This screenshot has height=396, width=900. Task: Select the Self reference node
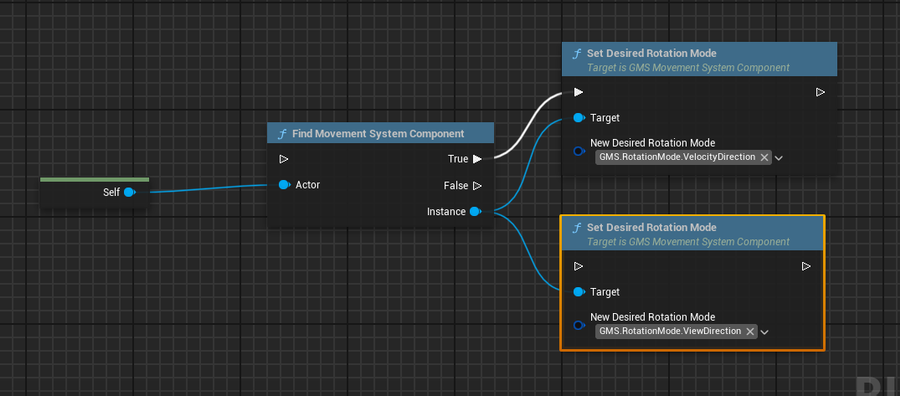coord(95,192)
